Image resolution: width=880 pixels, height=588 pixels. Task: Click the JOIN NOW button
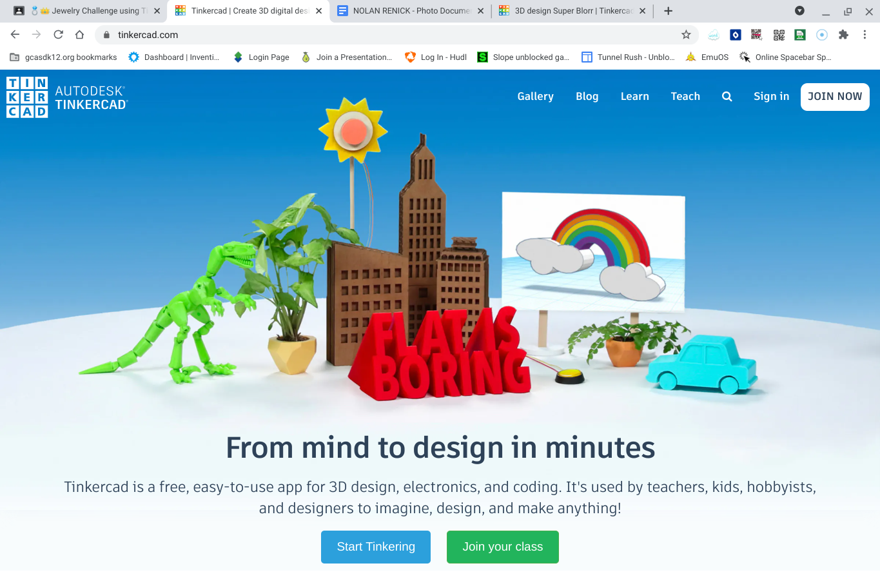click(835, 97)
